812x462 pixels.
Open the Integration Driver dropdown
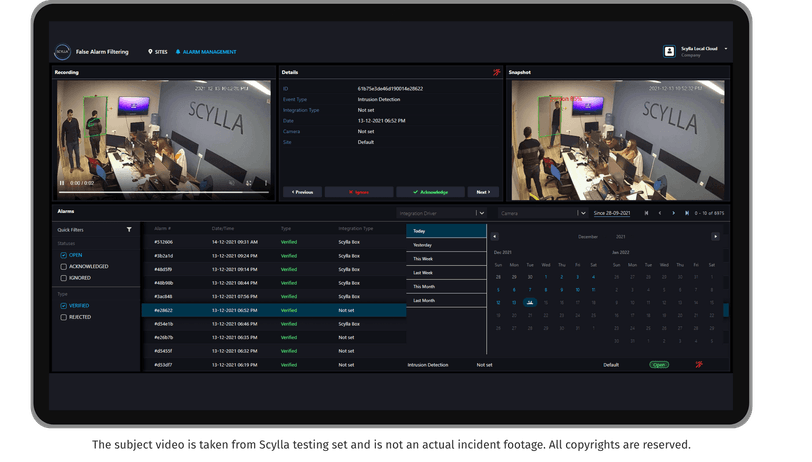pyautogui.click(x=442, y=213)
